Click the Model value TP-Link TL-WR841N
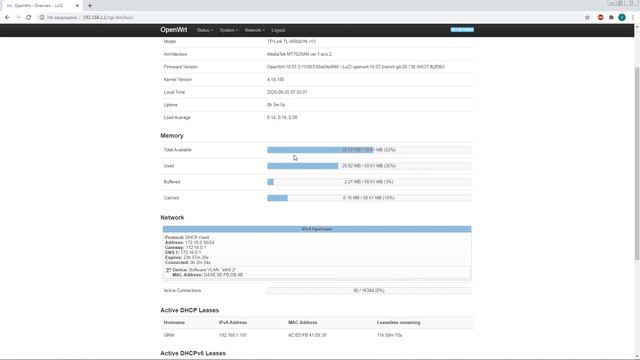 pyautogui.click(x=291, y=41)
